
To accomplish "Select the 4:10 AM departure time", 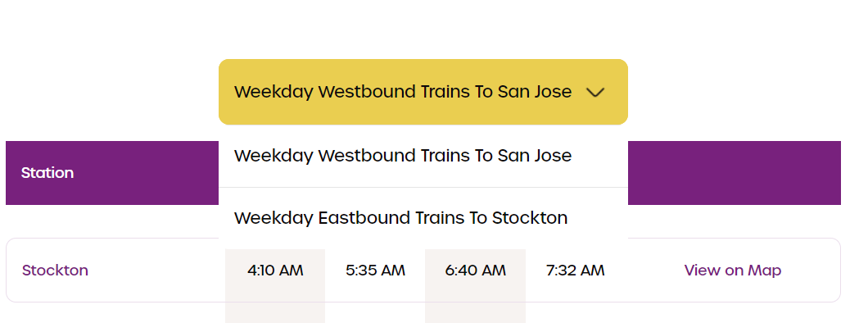I will click(275, 271).
